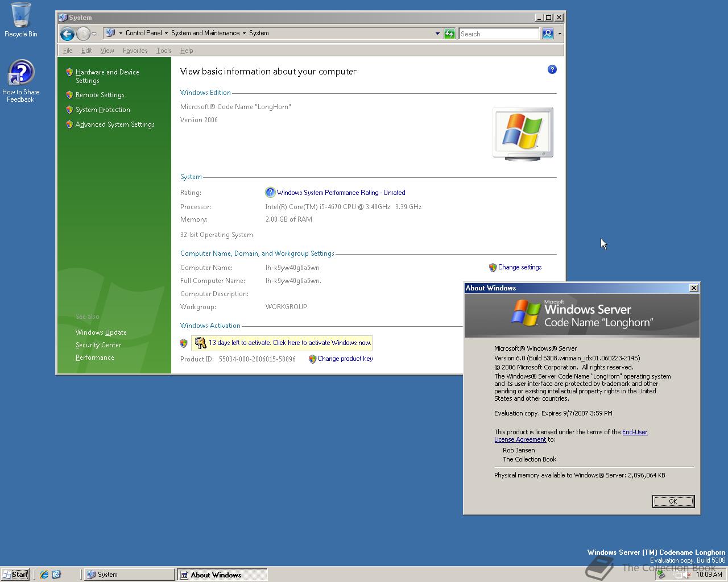Open the Recycle Bin desktop icon
The image size is (728, 582).
(x=21, y=20)
